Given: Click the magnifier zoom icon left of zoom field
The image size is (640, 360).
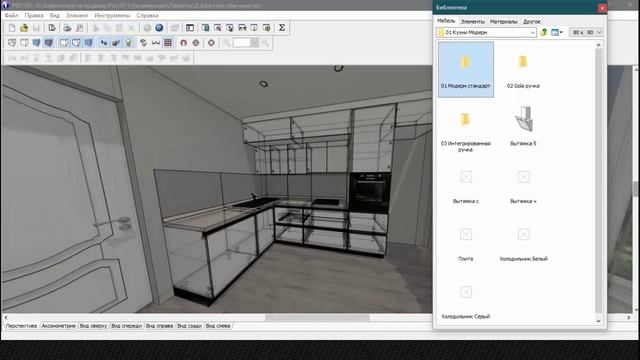Looking at the screenshot, I should (x=227, y=42).
